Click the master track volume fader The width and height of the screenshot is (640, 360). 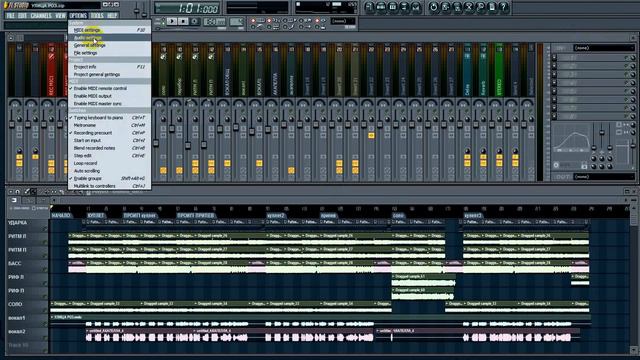pyautogui.click(x=12, y=124)
